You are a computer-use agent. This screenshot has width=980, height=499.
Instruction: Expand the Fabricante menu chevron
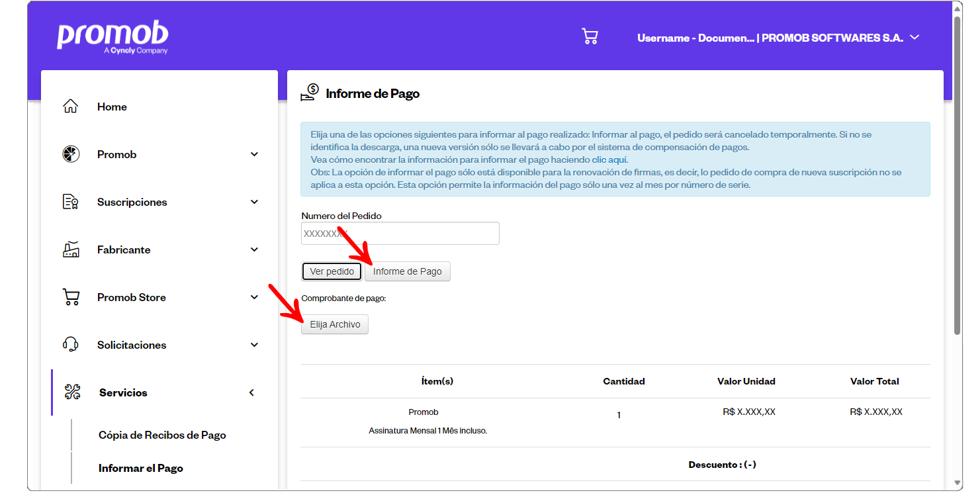pos(254,250)
